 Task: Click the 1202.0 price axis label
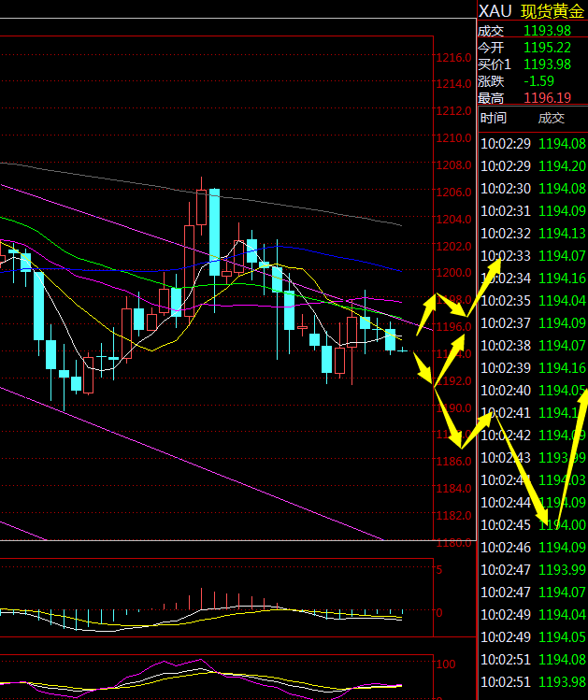453,247
